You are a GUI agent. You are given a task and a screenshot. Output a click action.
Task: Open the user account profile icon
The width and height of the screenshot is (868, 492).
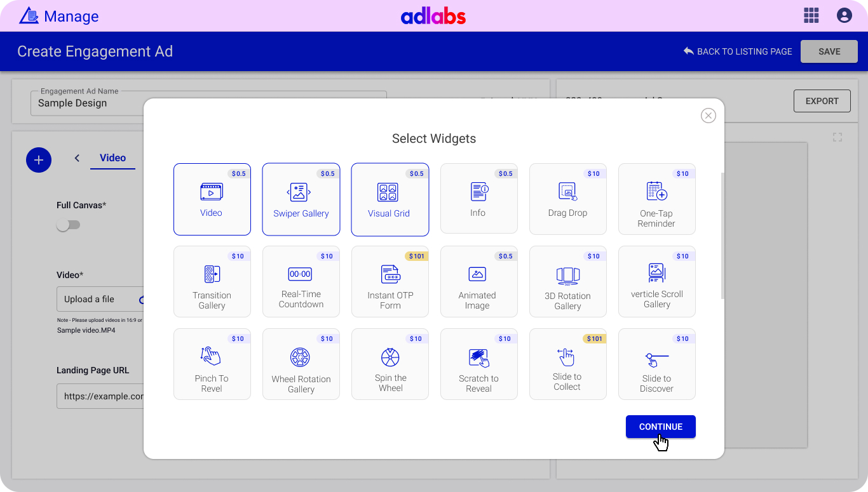[x=844, y=16]
